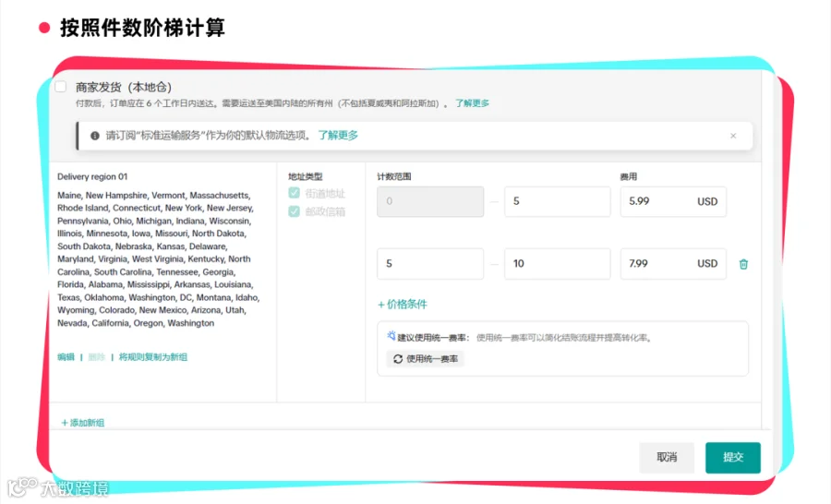831x504 pixels.
Task: Click the 按照件数阶梯计算 title text
Action: (142, 28)
